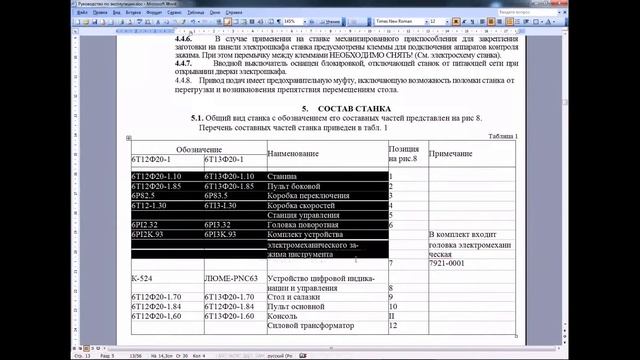Run the Spelling and Grammar check icon

[139, 22]
